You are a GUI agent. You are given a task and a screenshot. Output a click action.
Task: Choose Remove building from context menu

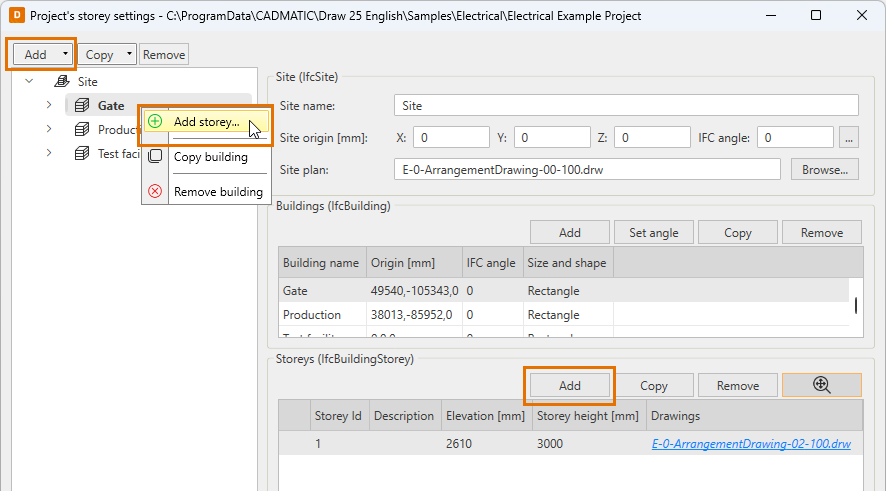click(218, 191)
